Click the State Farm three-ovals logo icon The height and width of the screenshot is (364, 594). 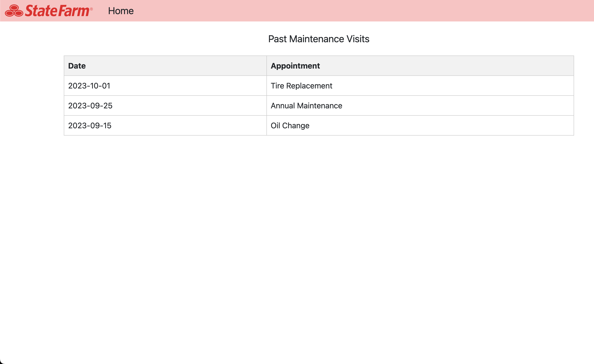(x=14, y=11)
